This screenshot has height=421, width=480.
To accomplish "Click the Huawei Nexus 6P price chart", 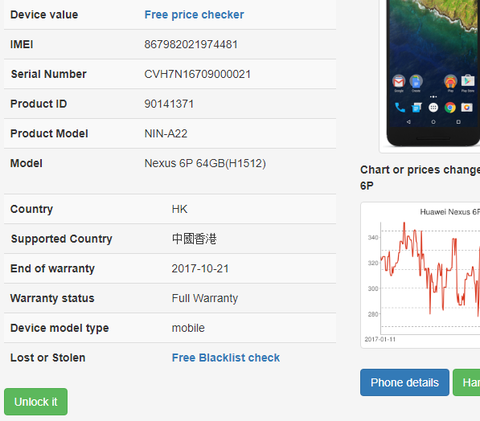I will pos(421,275).
